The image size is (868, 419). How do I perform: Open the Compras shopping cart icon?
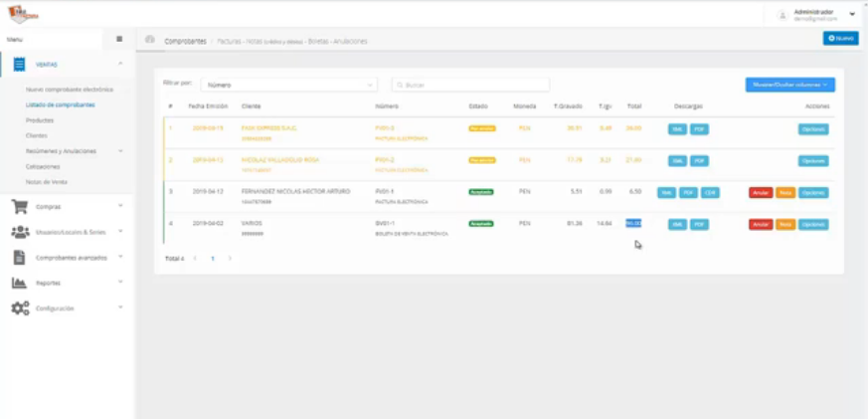pos(19,207)
